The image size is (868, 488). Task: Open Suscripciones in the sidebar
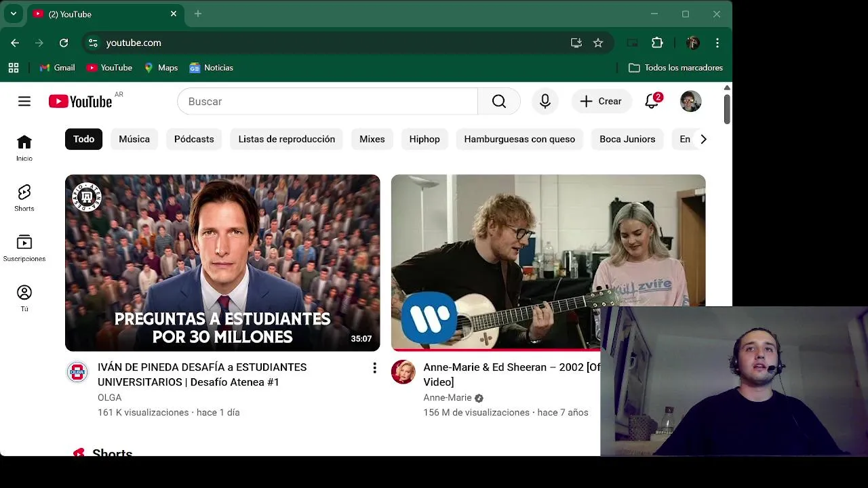tap(24, 248)
